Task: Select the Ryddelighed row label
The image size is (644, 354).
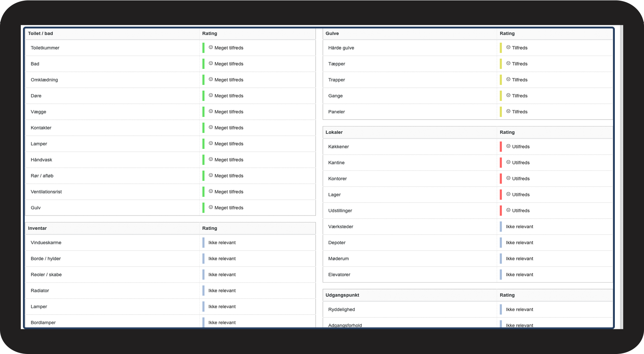Action: coord(341,310)
